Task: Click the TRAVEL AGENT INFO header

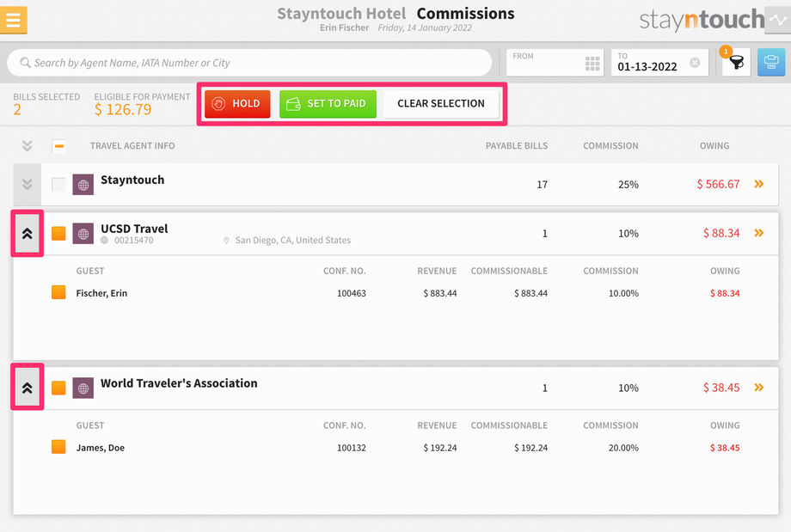Action: pyautogui.click(x=132, y=146)
